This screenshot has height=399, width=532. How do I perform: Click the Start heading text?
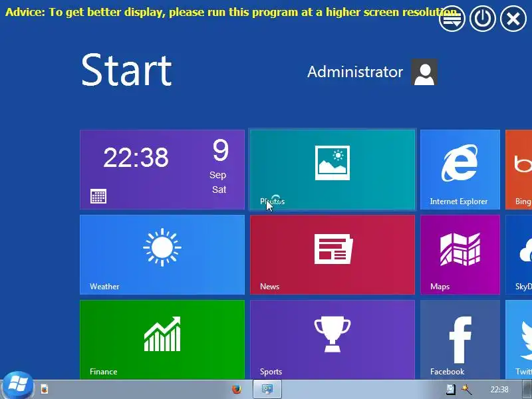point(126,70)
